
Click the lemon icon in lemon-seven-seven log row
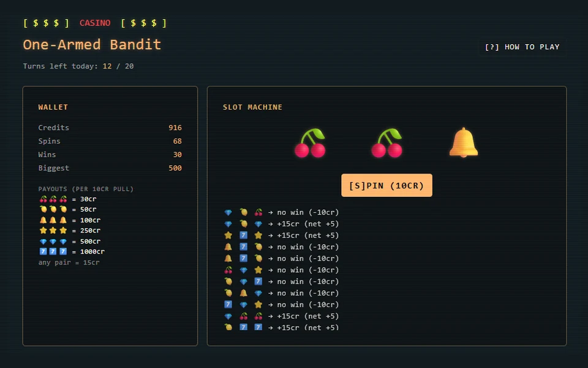(228, 327)
